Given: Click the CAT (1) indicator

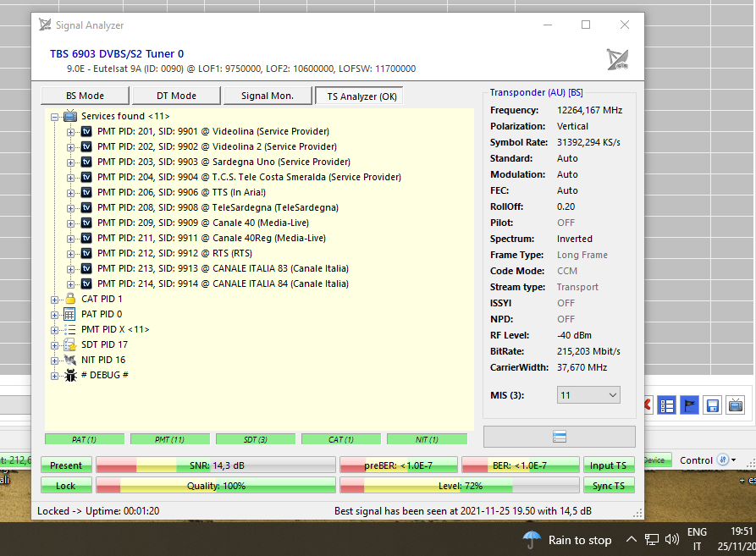Looking at the screenshot, I should point(341,439).
